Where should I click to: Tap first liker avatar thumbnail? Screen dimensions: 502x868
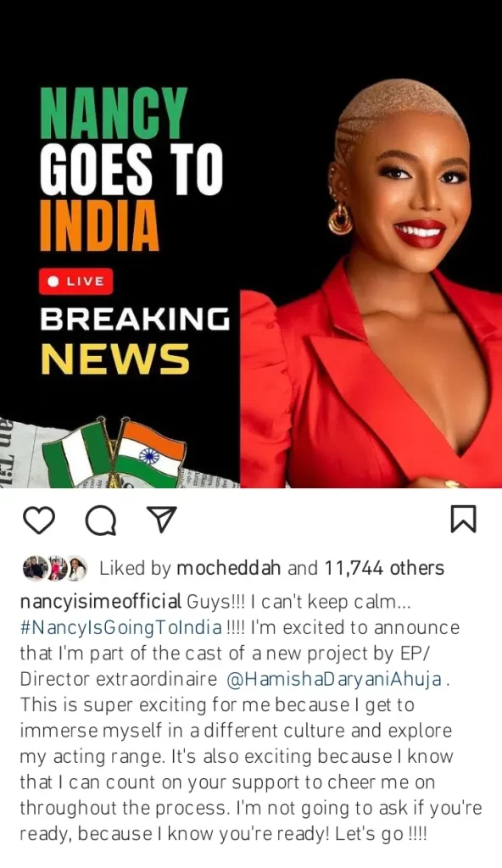tap(33, 568)
